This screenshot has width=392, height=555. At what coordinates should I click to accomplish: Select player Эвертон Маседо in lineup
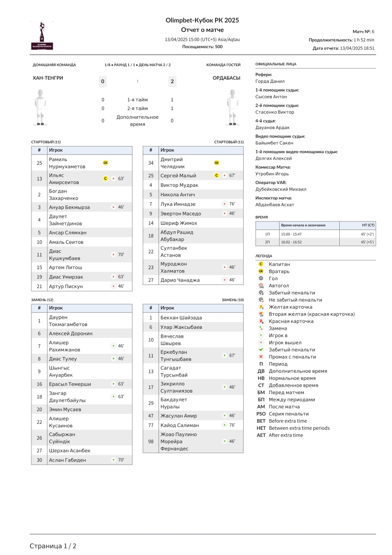[181, 214]
